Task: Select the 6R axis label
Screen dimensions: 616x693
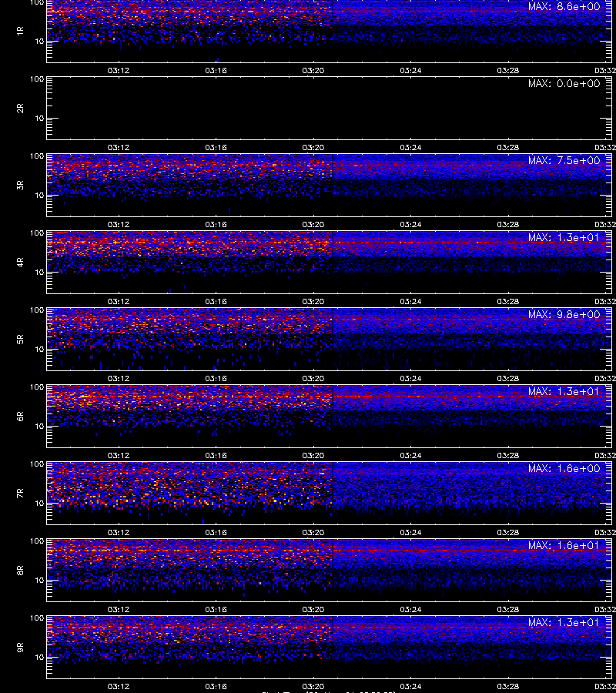Action: 20,416
